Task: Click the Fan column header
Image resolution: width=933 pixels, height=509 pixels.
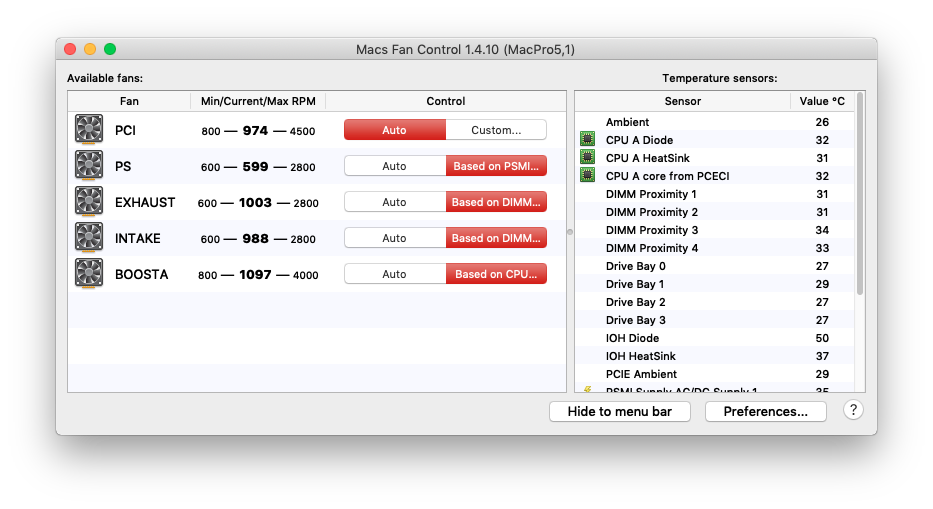Action: point(129,101)
